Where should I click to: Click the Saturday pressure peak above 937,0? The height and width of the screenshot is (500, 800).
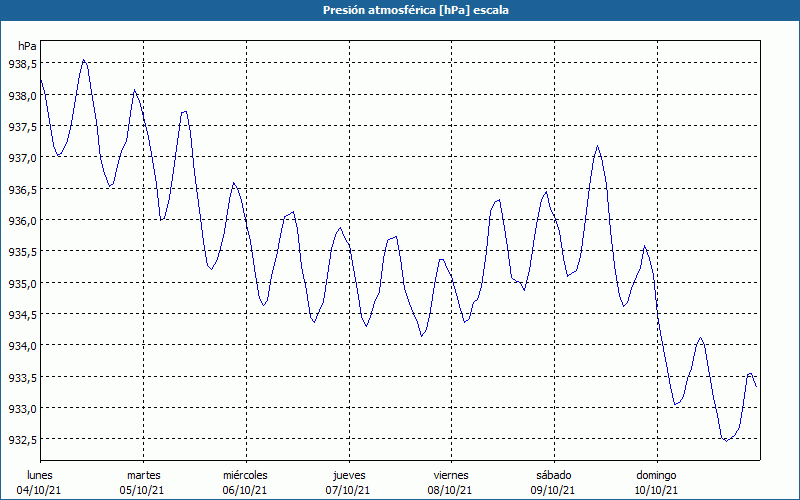pyautogui.click(x=597, y=146)
